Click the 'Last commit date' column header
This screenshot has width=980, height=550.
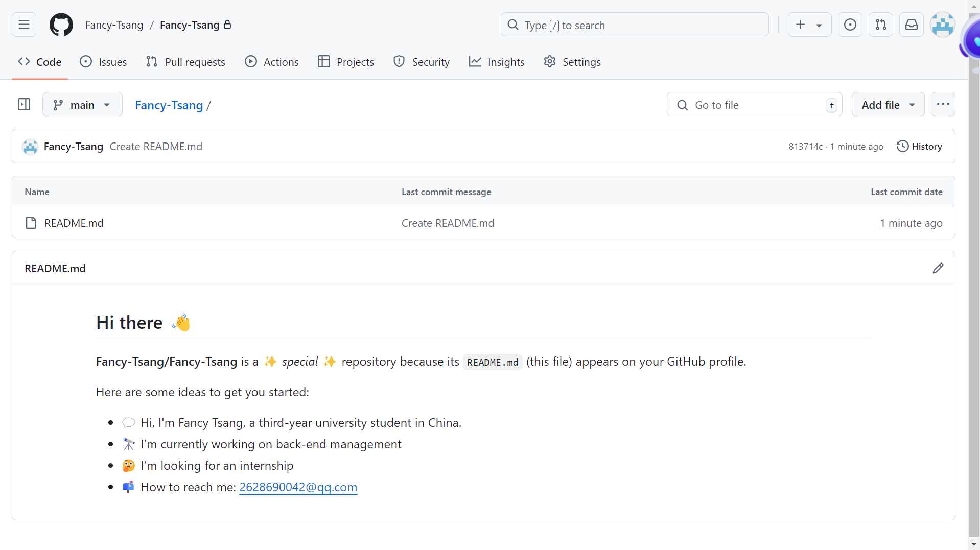[x=906, y=192]
